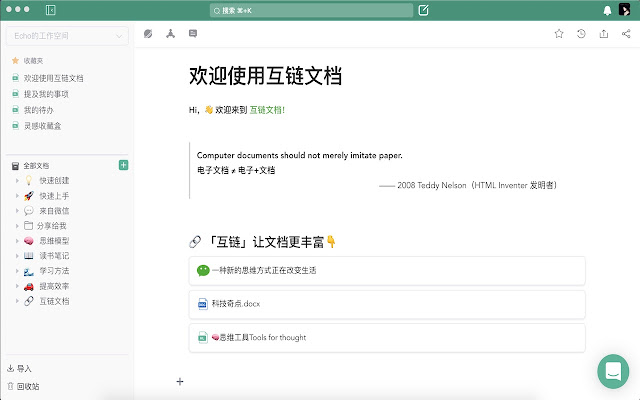Expand the 读书笔记 folder arrow
The image size is (640, 400).
pyautogui.click(x=17, y=256)
